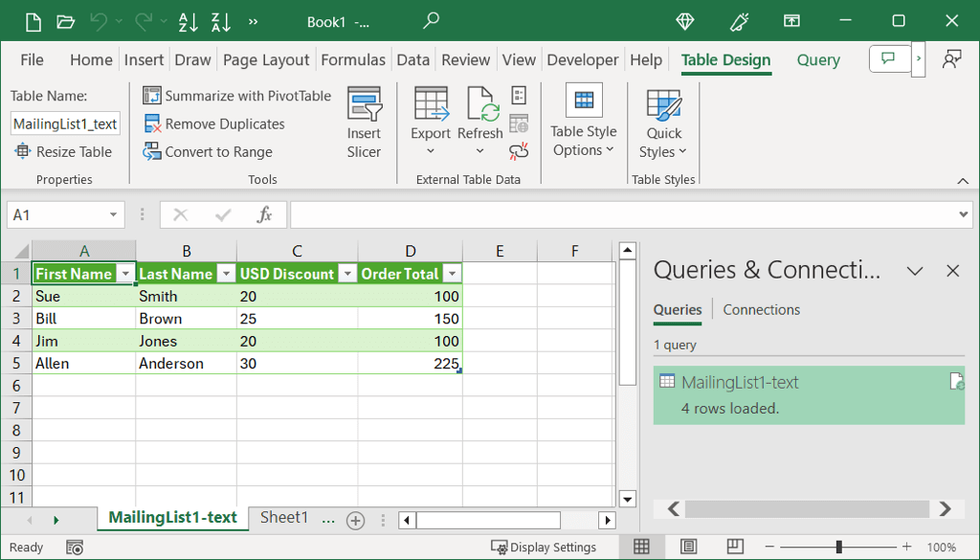Click the zoom slider handle
This screenshot has height=560, width=980.
[x=838, y=547]
